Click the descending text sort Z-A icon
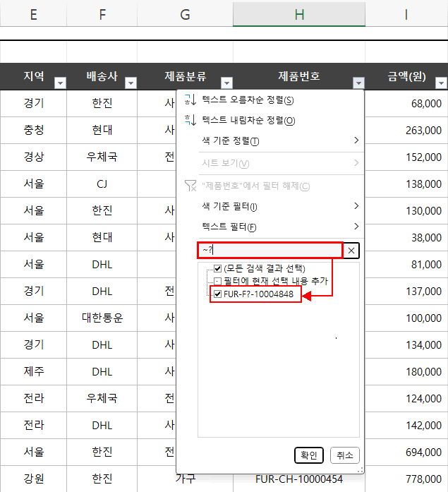The image size is (448, 492). click(190, 120)
